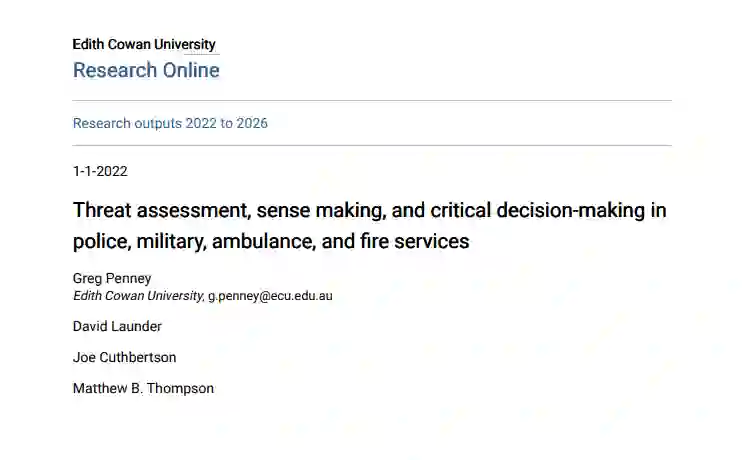Image resolution: width=742 pixels, height=460 pixels.
Task: Click the word "Threat" in the title
Action: tap(101, 211)
